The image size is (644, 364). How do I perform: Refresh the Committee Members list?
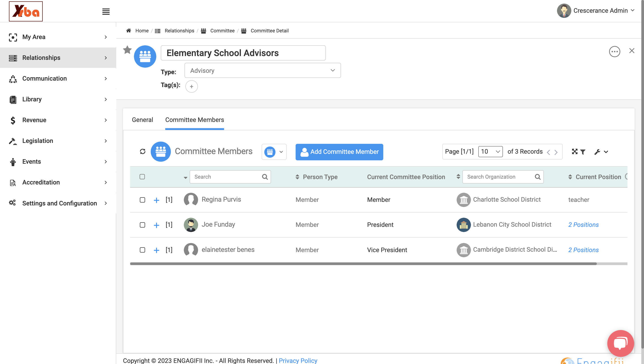tap(142, 151)
